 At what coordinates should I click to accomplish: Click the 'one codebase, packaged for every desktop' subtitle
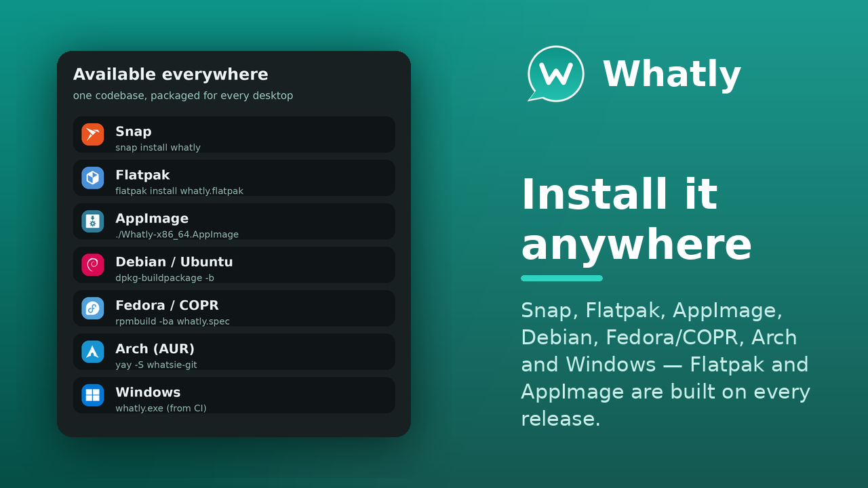pos(183,96)
